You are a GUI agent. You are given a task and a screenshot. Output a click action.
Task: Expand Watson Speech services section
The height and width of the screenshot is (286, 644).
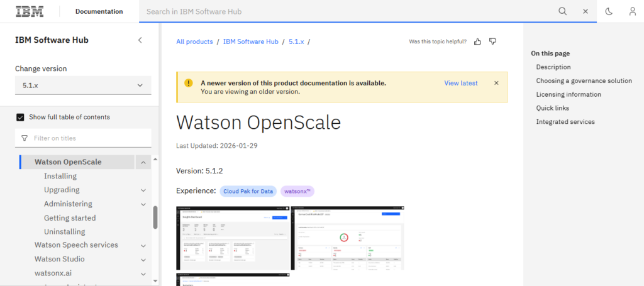[x=143, y=245]
